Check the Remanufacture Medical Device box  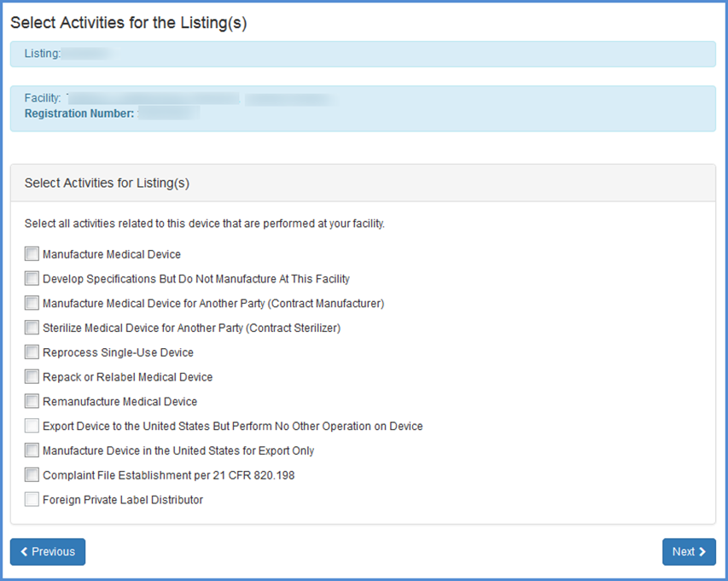tap(32, 401)
